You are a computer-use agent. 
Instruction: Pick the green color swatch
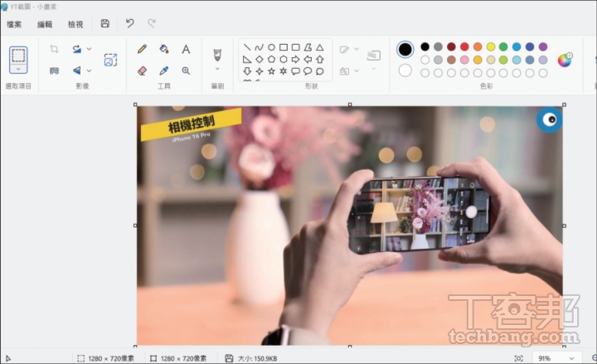coord(503,46)
